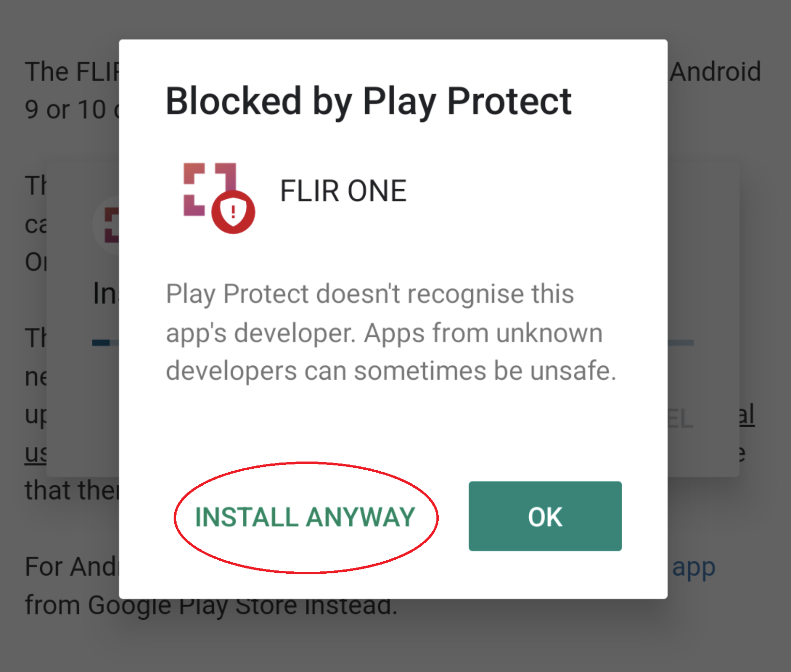791x672 pixels.
Task: Tap the INSTALL ANYWAY button
Action: [x=305, y=517]
